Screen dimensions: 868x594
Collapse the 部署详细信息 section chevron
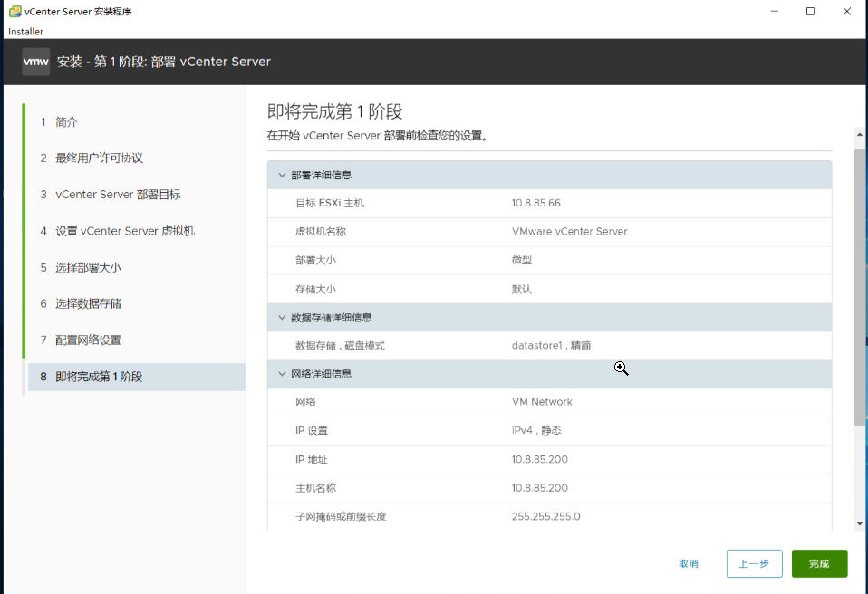282,175
